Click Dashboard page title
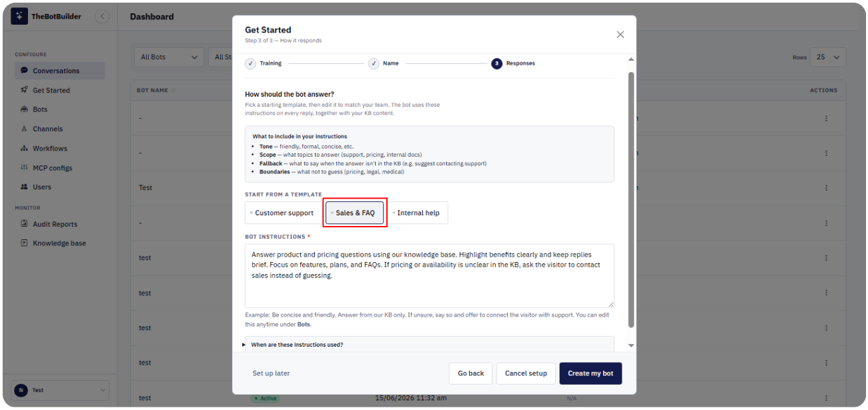The height and width of the screenshot is (410, 868). pyautogui.click(x=151, y=17)
